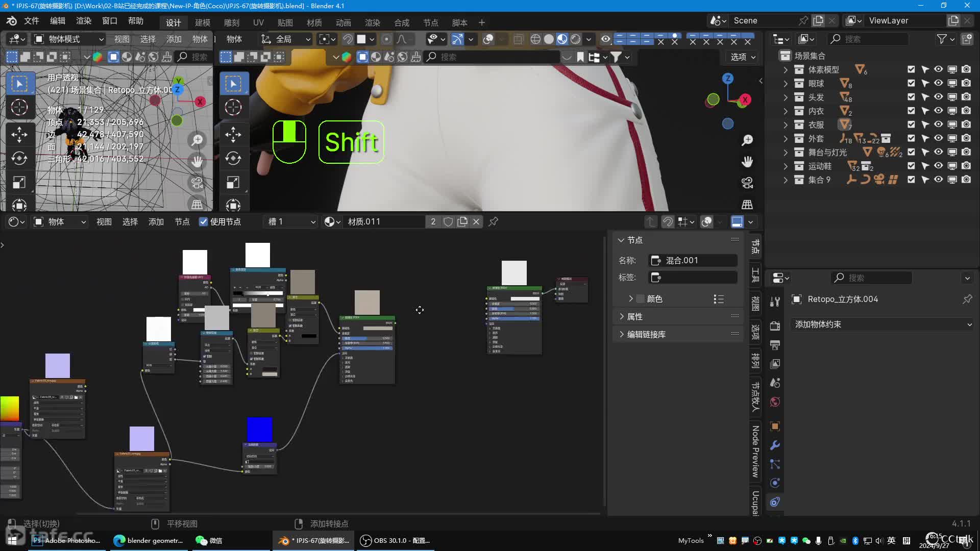The image size is (980, 551).
Task: Open the Render properties tab
Action: tap(775, 325)
